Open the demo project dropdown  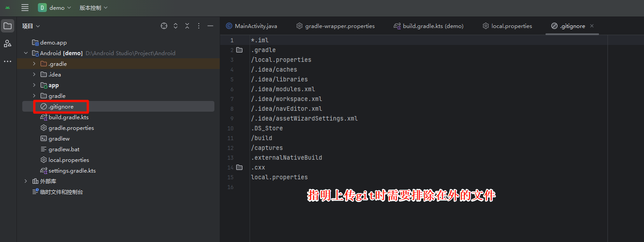[x=55, y=8]
